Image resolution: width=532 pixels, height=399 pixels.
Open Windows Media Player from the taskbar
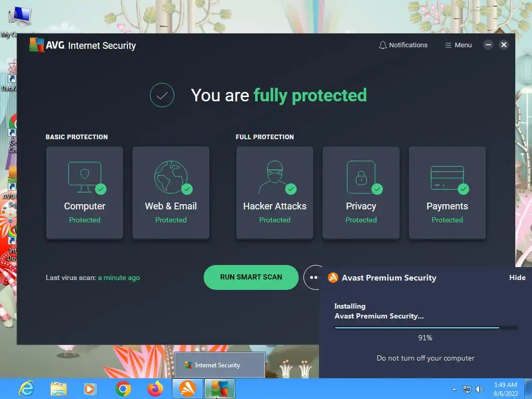click(90, 389)
